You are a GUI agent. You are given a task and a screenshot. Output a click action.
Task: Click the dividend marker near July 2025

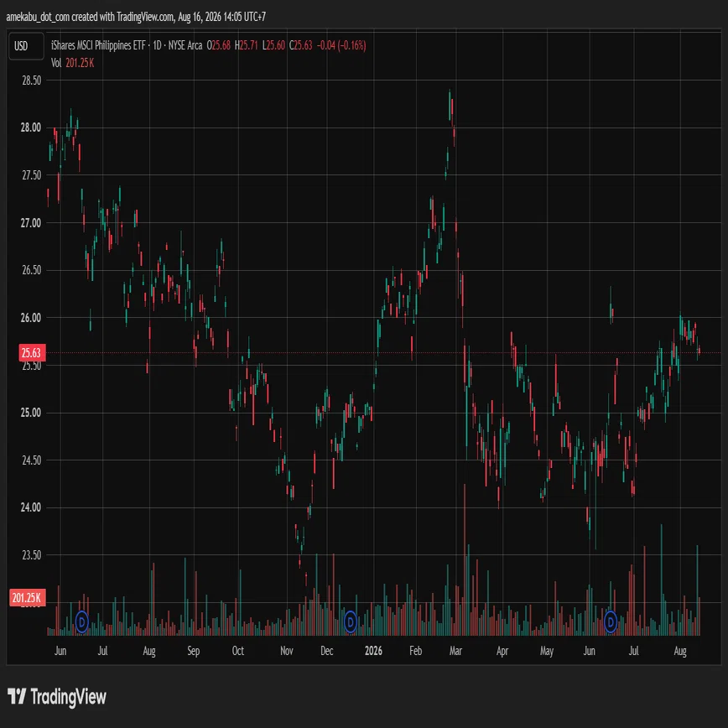coord(81,621)
